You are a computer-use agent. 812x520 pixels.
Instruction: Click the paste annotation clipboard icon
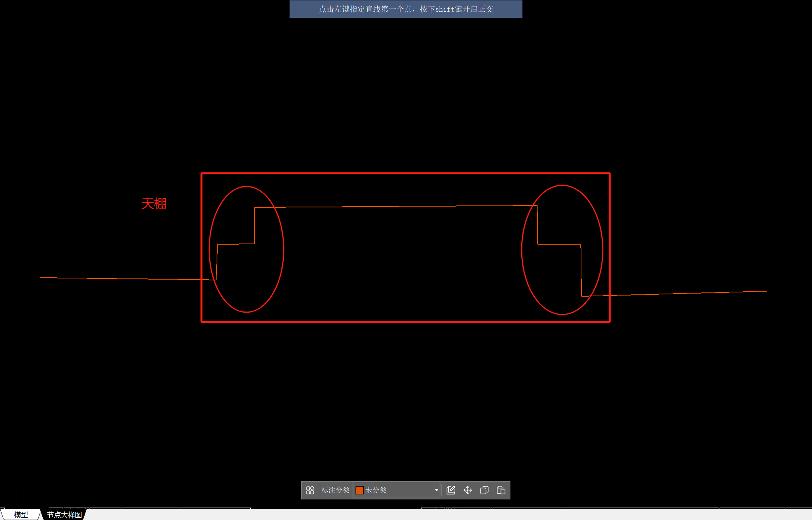[501, 490]
